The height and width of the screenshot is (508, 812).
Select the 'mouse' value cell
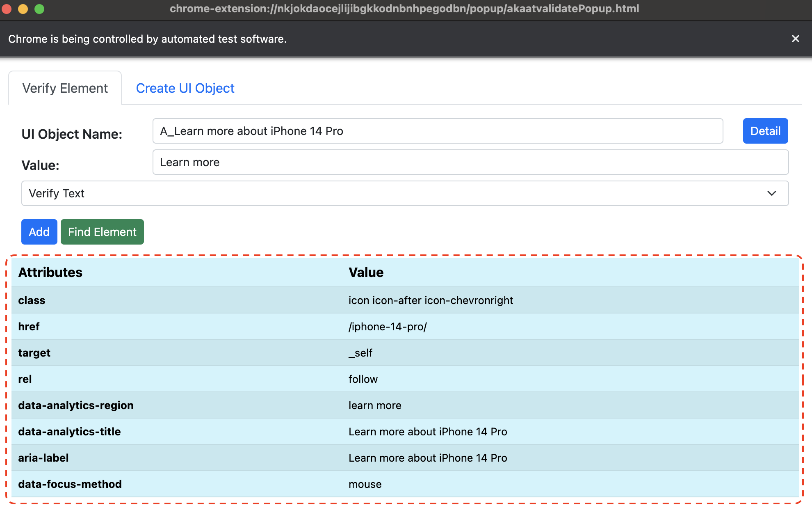coord(570,484)
